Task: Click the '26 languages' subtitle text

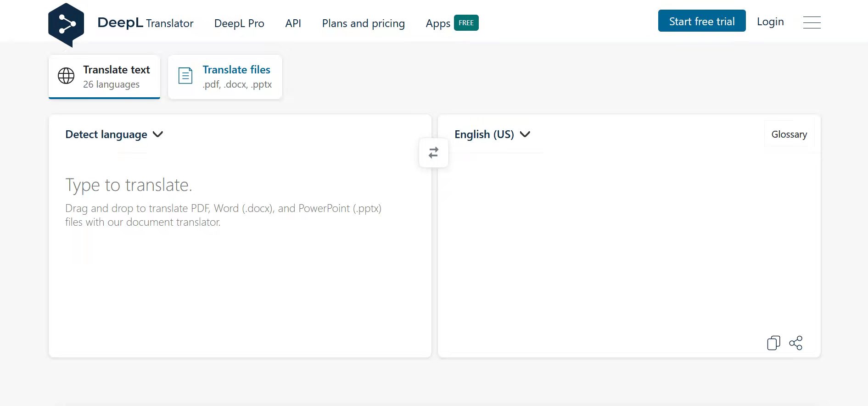Action: 111,84
